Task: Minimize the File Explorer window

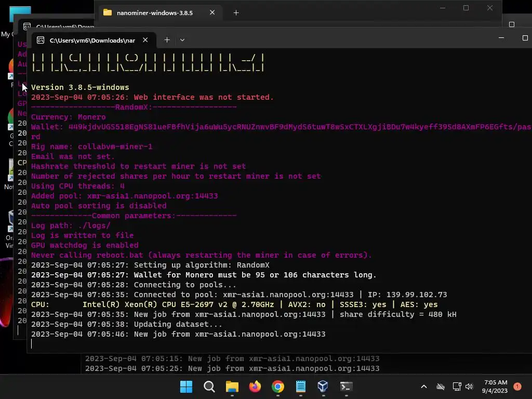Action: [x=443, y=8]
